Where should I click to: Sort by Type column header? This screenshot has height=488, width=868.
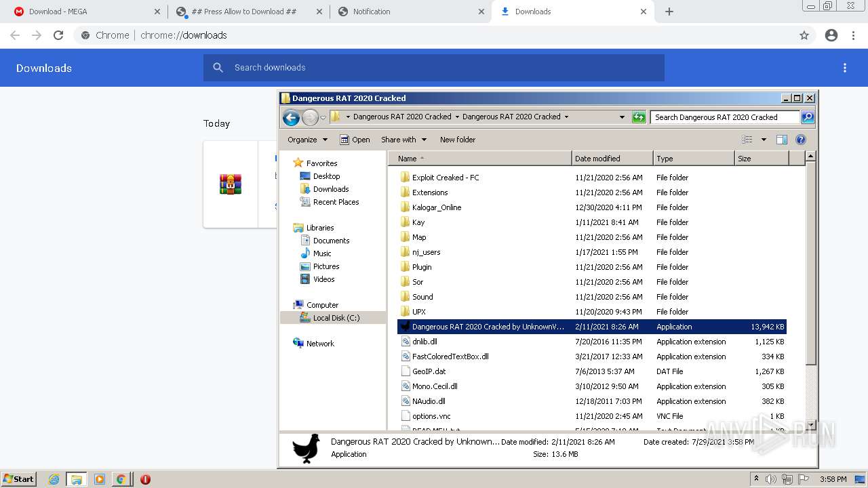point(694,159)
